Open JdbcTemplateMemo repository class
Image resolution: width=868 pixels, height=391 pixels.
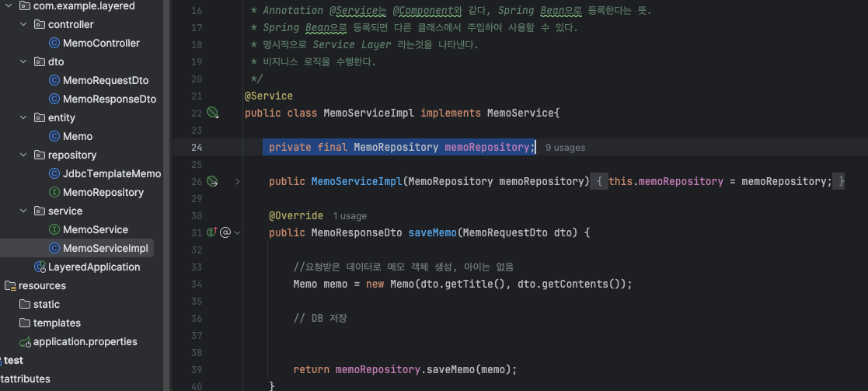coord(112,174)
